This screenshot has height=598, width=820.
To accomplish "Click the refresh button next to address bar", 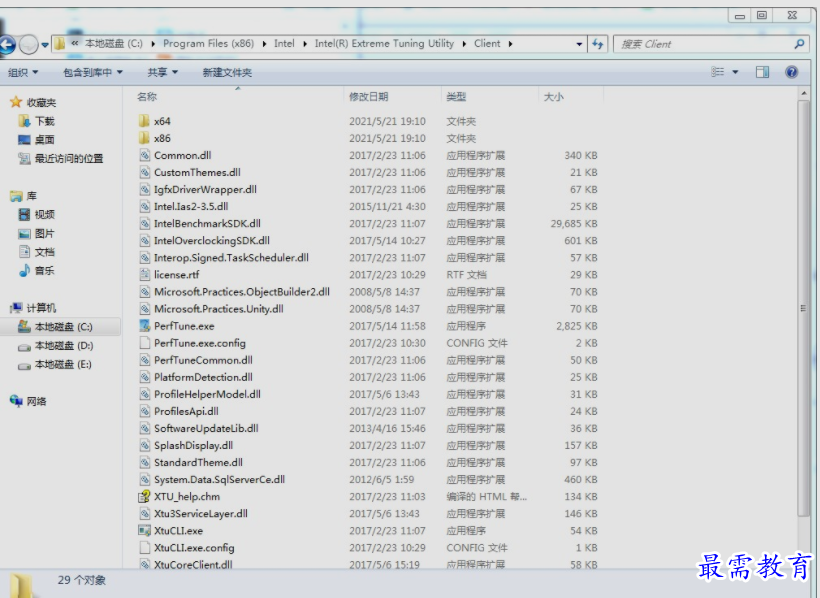I will pyautogui.click(x=598, y=44).
